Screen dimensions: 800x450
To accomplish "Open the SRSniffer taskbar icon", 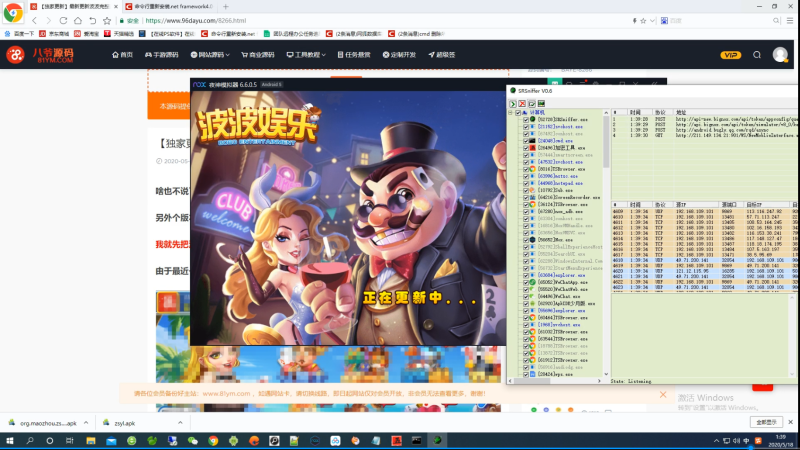I will click(437, 441).
